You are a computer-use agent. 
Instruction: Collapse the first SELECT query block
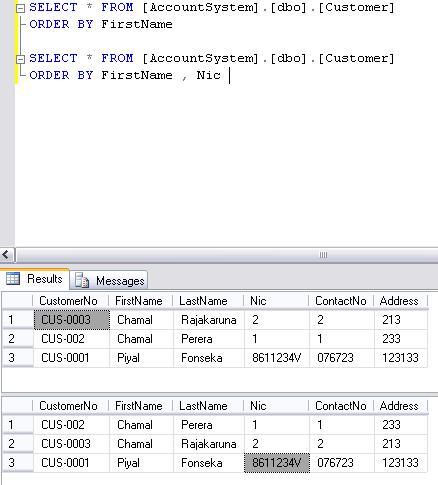[21, 8]
